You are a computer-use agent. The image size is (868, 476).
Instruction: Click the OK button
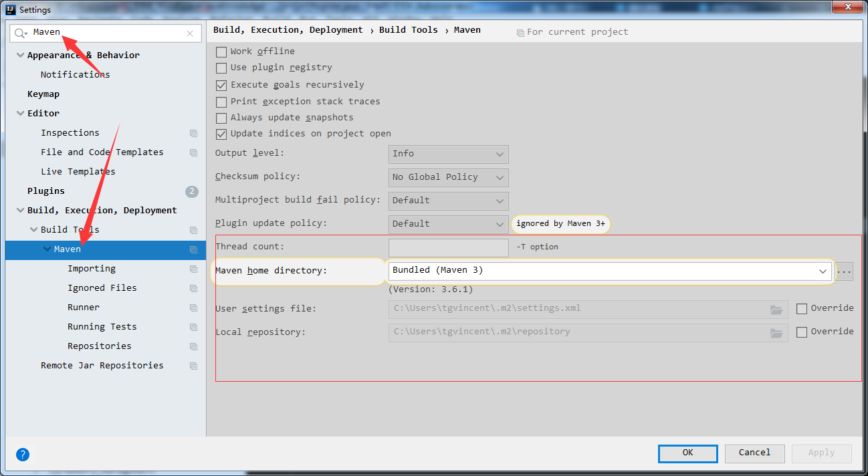pyautogui.click(x=687, y=453)
